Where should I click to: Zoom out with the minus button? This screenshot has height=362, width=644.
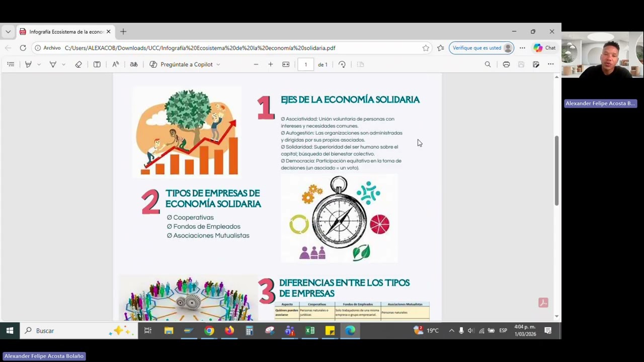(256, 64)
